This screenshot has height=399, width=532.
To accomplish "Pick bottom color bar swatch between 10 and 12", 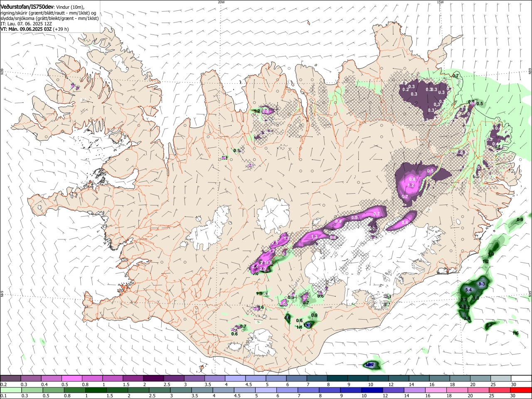I will [x=372, y=390].
